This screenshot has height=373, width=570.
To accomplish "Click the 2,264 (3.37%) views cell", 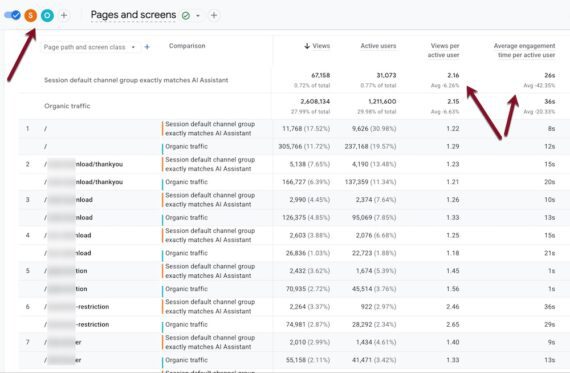I will (310, 306).
